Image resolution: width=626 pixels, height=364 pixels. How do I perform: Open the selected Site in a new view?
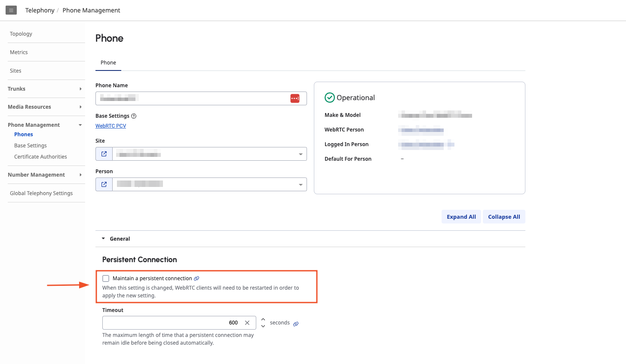[x=104, y=154]
